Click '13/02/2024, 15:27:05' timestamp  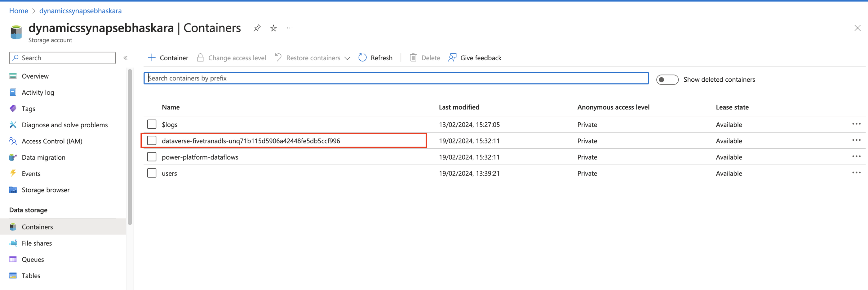[469, 125]
